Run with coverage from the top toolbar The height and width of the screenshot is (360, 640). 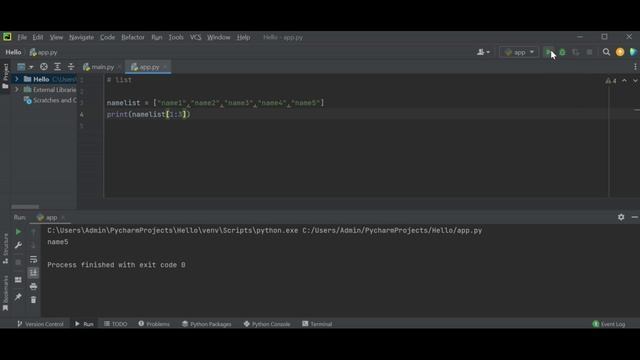pos(576,52)
